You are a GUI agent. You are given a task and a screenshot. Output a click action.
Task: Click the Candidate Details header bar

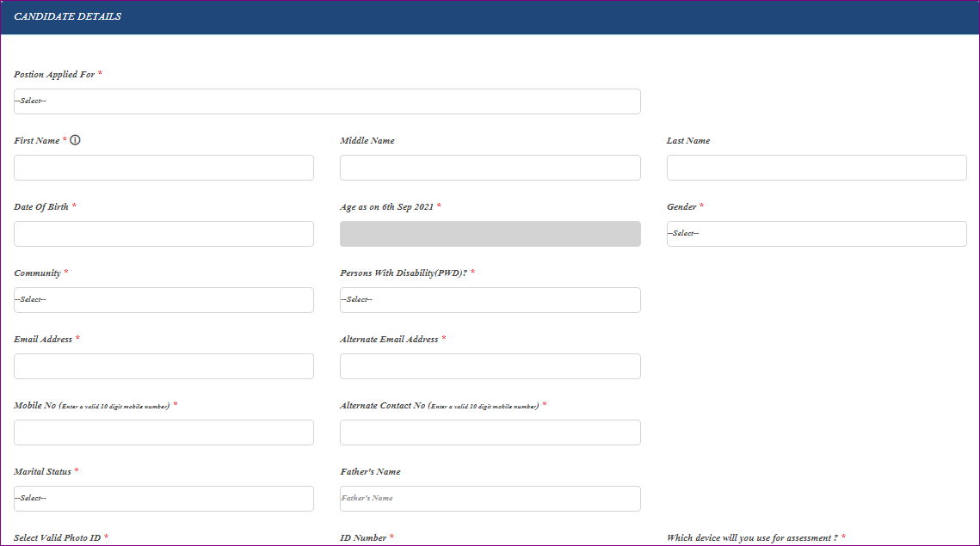pos(490,17)
